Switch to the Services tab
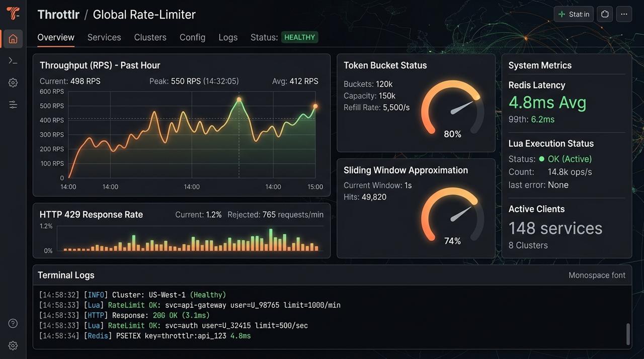 (104, 38)
